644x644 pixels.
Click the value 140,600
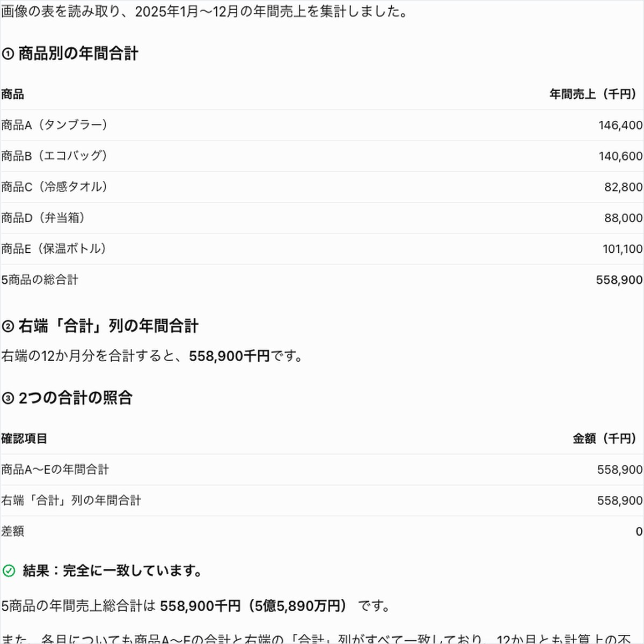click(x=620, y=156)
